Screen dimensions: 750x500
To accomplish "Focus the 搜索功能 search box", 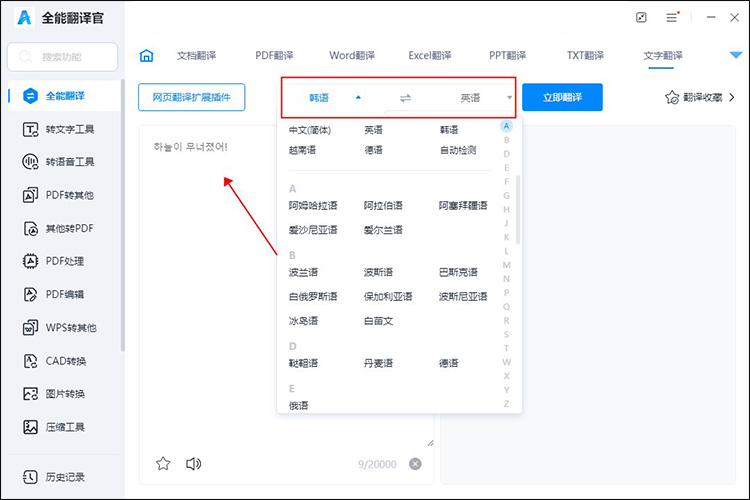I will tap(63, 57).
